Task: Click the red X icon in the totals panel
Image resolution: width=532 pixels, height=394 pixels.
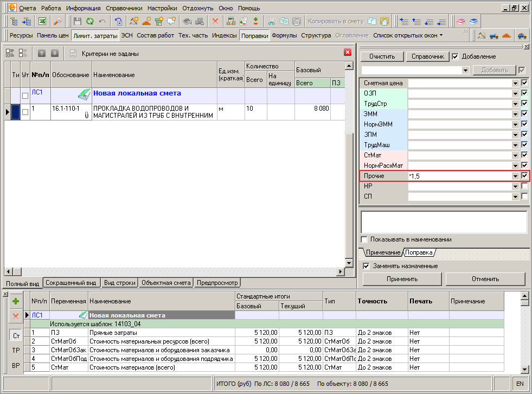Action: [x=16, y=316]
